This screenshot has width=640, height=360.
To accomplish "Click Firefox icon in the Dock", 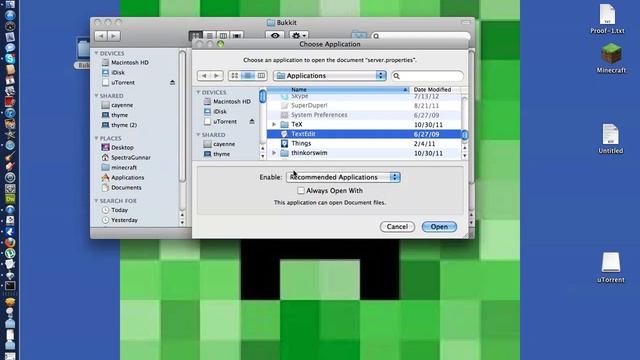I will [10, 242].
